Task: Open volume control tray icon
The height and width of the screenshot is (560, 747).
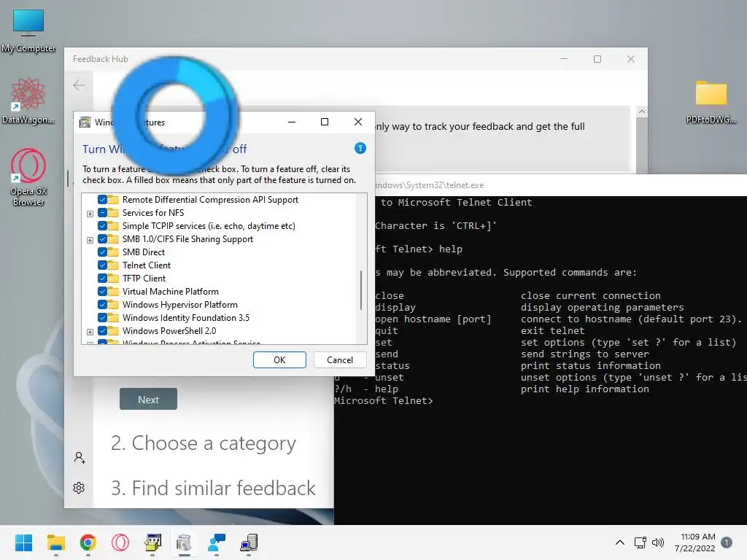Action: (x=658, y=542)
